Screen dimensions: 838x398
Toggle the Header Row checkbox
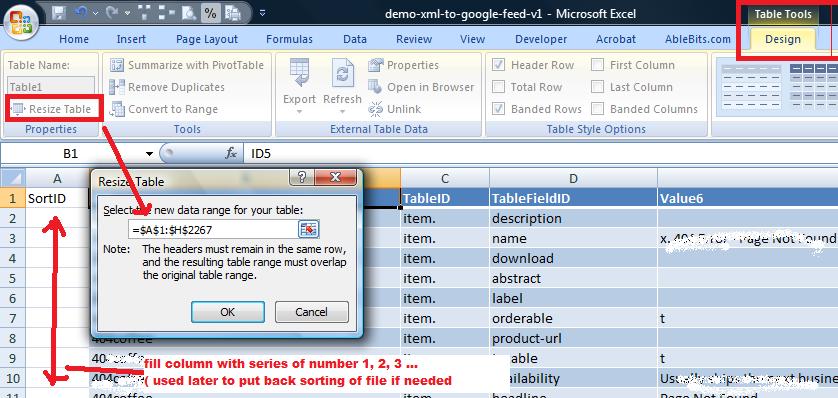[498, 65]
